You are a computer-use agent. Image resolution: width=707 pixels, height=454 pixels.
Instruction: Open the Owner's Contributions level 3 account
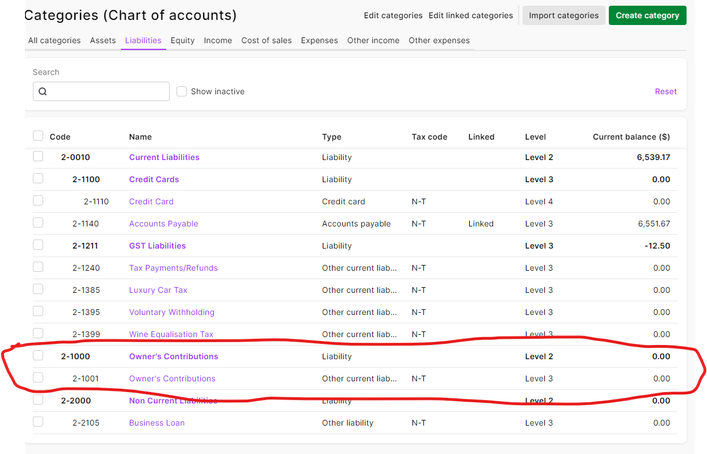pyautogui.click(x=172, y=379)
